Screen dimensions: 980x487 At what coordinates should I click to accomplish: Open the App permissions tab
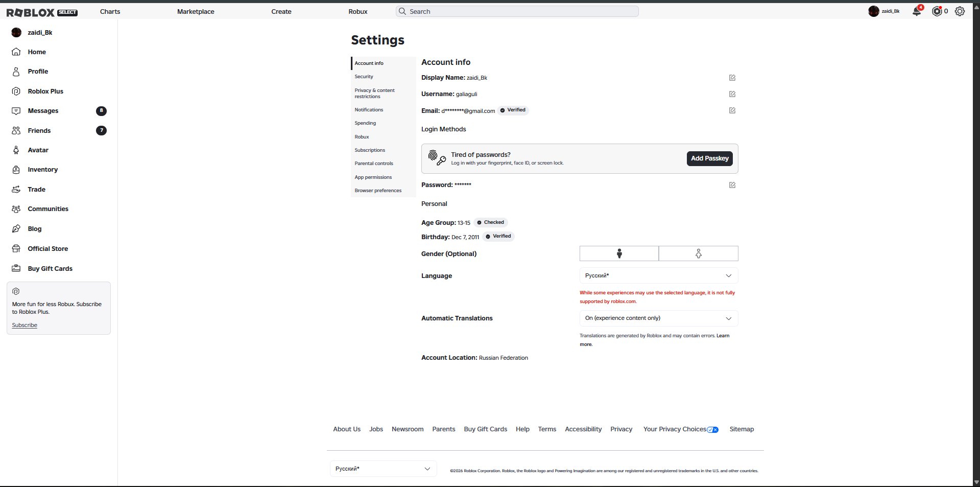click(384, 177)
